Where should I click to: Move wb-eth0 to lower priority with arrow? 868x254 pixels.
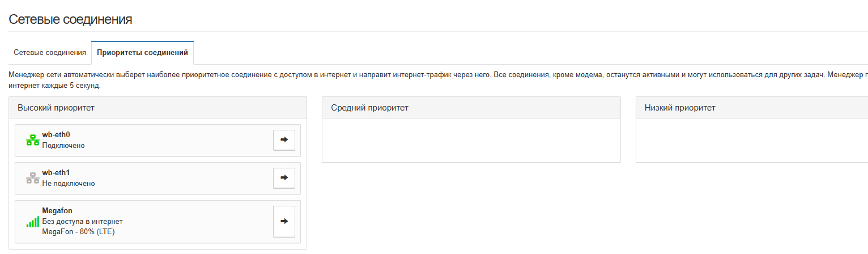tap(284, 140)
